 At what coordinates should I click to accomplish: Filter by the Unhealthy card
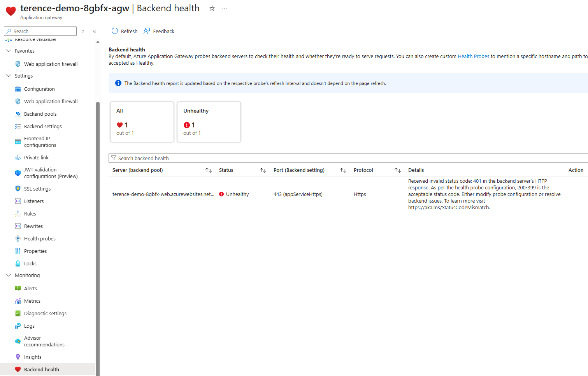coord(209,122)
